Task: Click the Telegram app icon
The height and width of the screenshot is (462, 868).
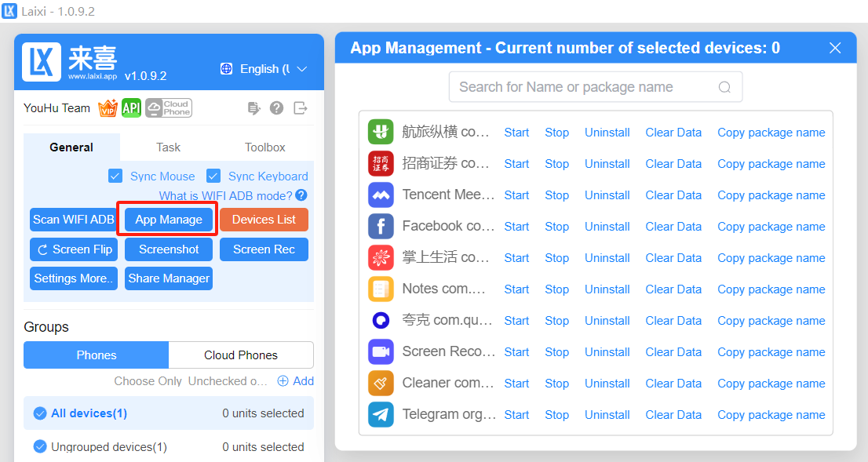Action: [x=381, y=414]
